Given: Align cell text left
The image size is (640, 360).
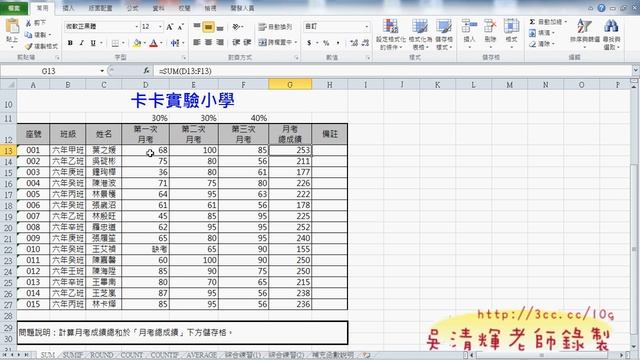Looking at the screenshot, I should pos(197,42).
